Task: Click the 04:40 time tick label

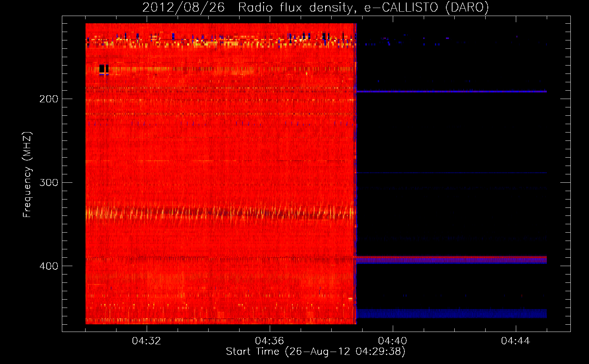Action: (x=392, y=341)
